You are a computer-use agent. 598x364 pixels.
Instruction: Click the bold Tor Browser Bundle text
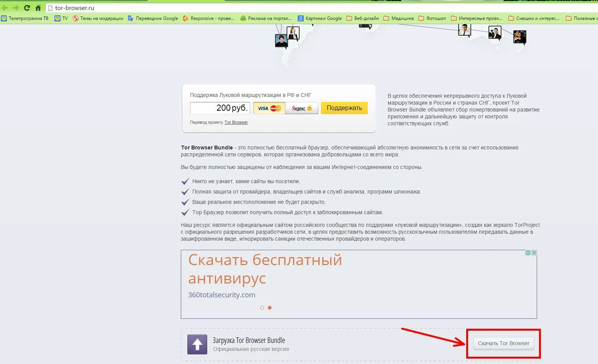pos(207,148)
